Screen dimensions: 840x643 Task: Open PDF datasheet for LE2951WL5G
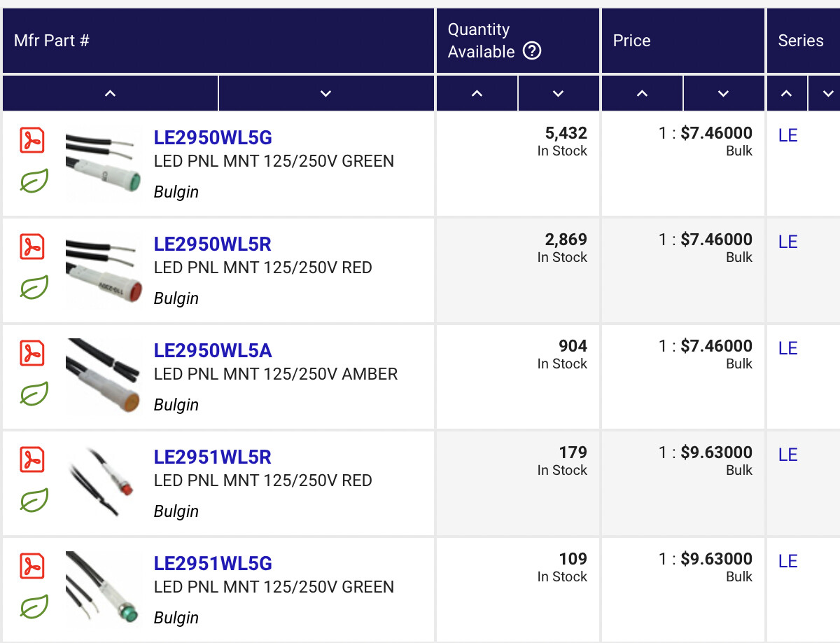pos(32,566)
